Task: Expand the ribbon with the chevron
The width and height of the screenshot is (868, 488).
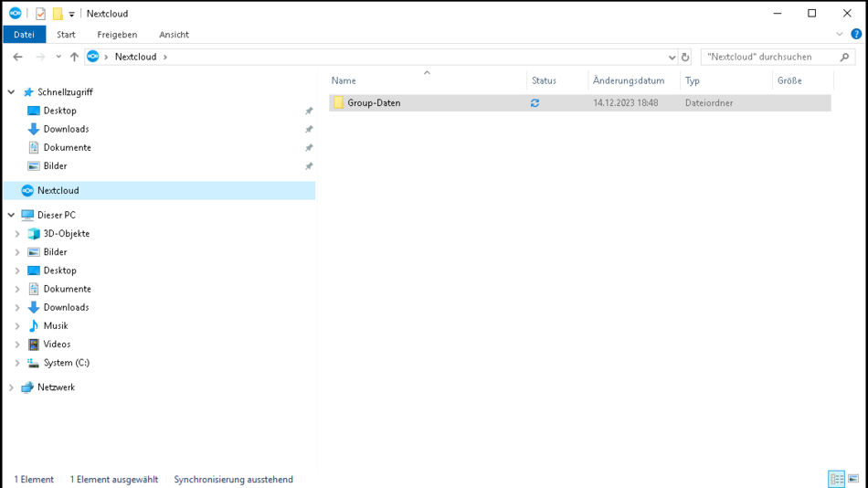Action: (839, 35)
